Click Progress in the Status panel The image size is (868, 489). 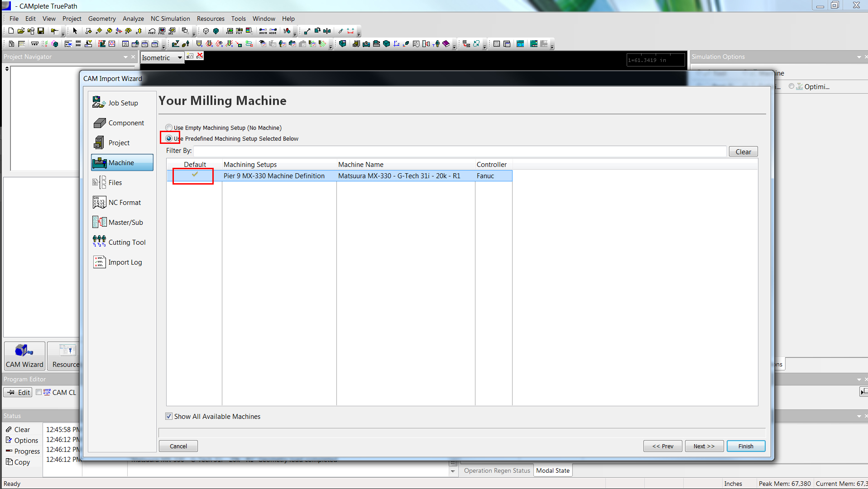[23, 451]
